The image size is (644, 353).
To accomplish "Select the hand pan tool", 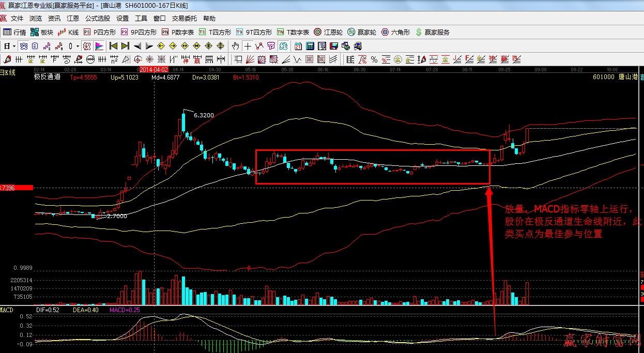I will [236, 46].
